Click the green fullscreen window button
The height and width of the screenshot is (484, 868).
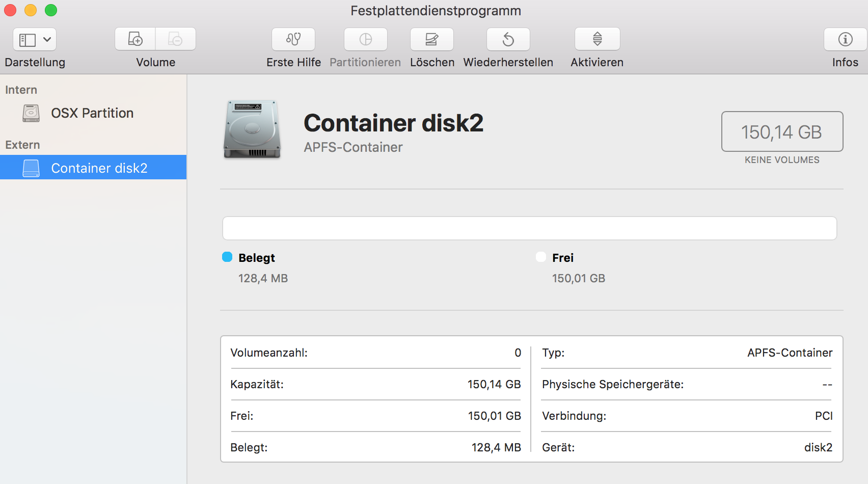click(x=51, y=10)
